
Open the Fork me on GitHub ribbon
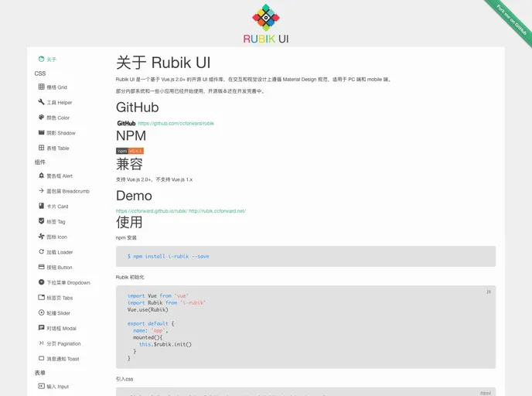511,20
